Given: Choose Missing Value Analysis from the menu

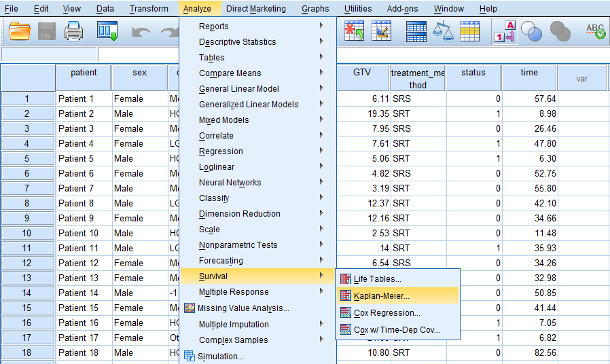Looking at the screenshot, I should click(257, 308).
